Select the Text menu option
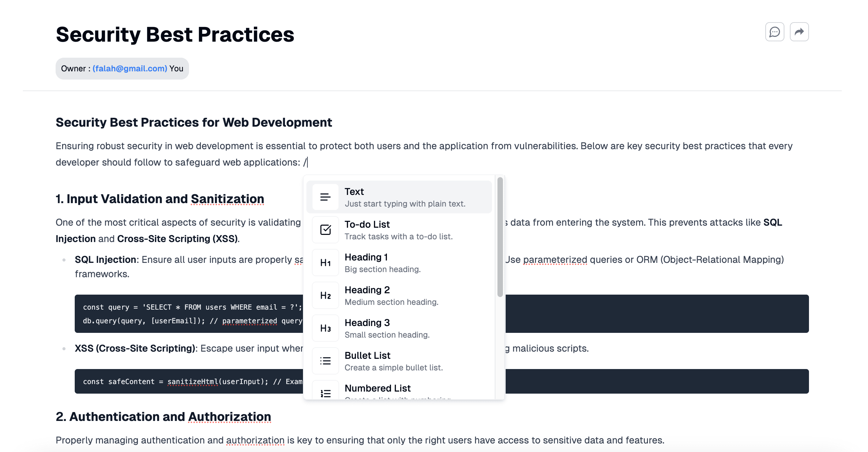This screenshot has width=868, height=452. point(405,197)
